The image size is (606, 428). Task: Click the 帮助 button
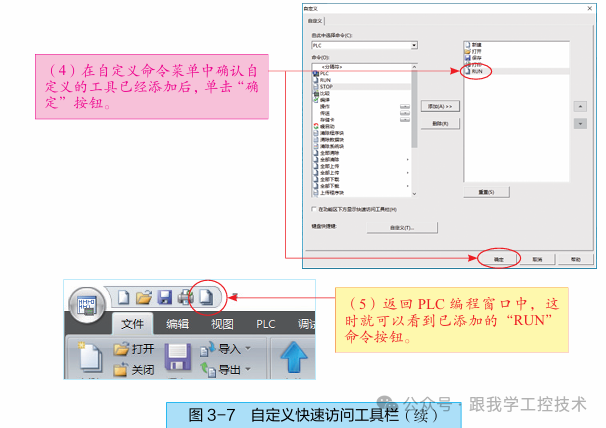pyautogui.click(x=576, y=259)
